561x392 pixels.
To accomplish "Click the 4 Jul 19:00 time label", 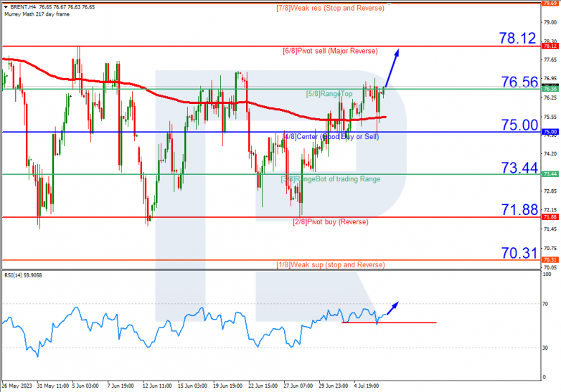I will pyautogui.click(x=367, y=386).
